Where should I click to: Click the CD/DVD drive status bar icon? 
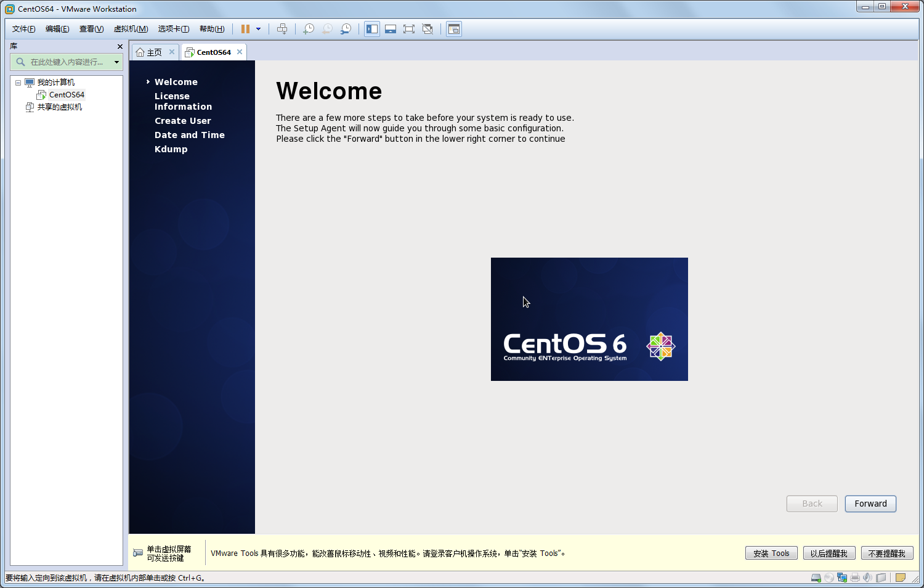point(829,578)
